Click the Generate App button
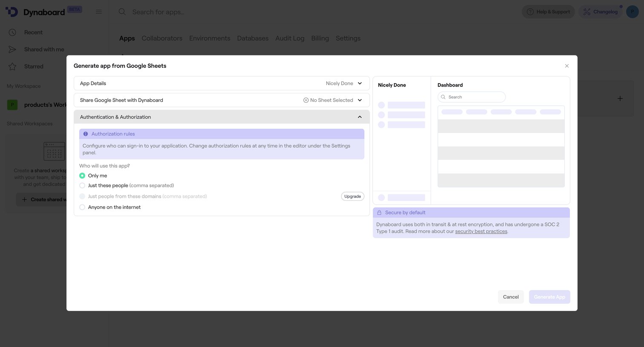The image size is (644, 347). [x=549, y=297]
